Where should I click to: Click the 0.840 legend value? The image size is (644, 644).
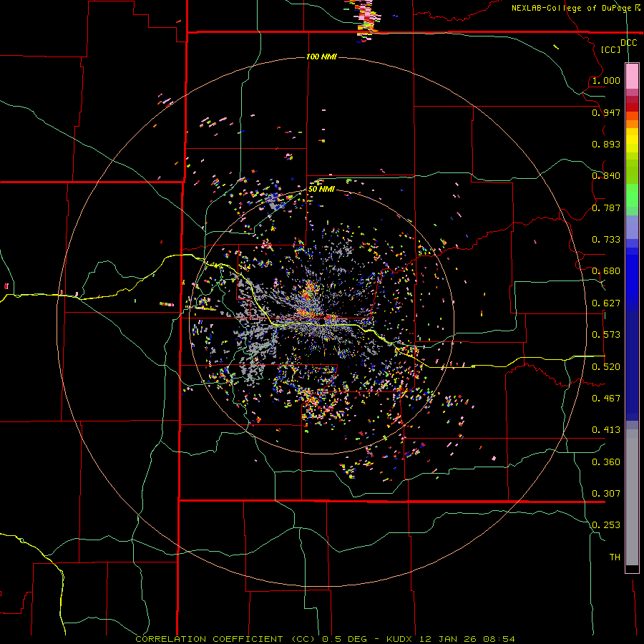(606, 176)
